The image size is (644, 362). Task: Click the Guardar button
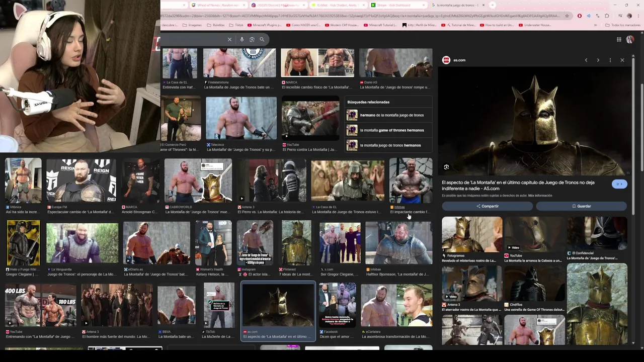(581, 206)
